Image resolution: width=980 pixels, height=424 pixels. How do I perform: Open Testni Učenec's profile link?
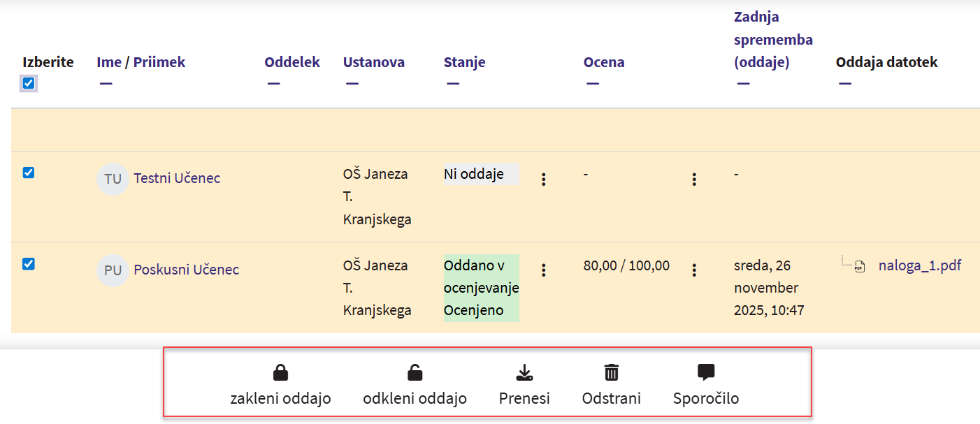177,178
